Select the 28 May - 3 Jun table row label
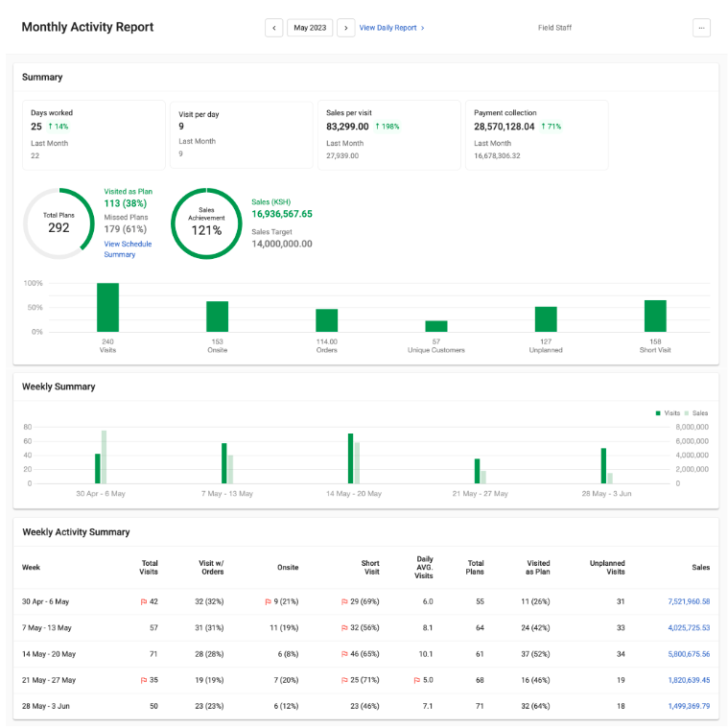The height and width of the screenshot is (727, 728). (46, 706)
